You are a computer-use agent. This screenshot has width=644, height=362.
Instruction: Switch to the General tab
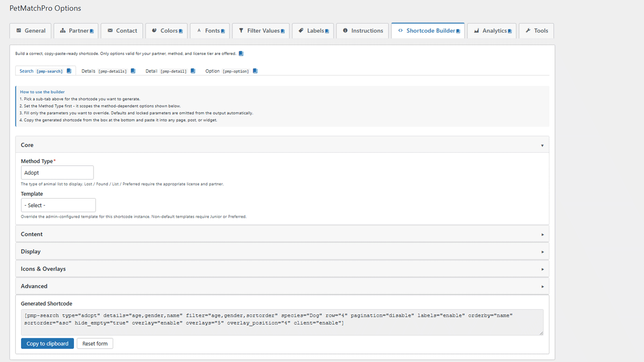click(31, 31)
